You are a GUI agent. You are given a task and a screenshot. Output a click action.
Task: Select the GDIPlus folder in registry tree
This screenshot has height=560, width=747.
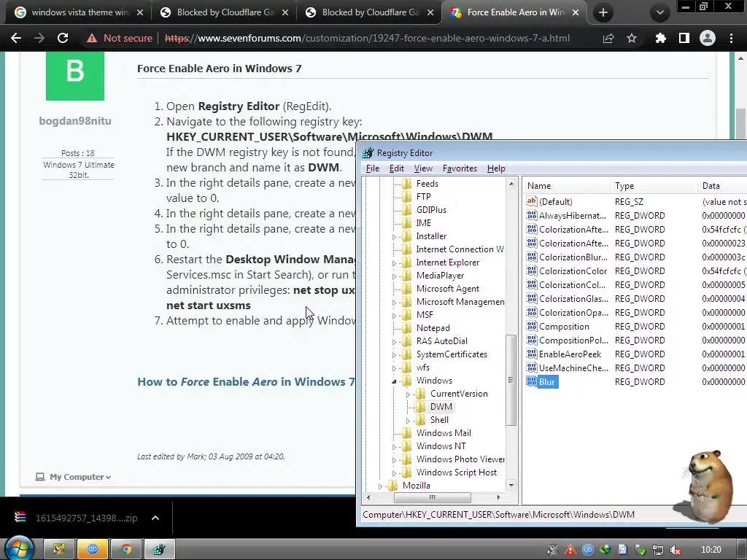tap(431, 210)
